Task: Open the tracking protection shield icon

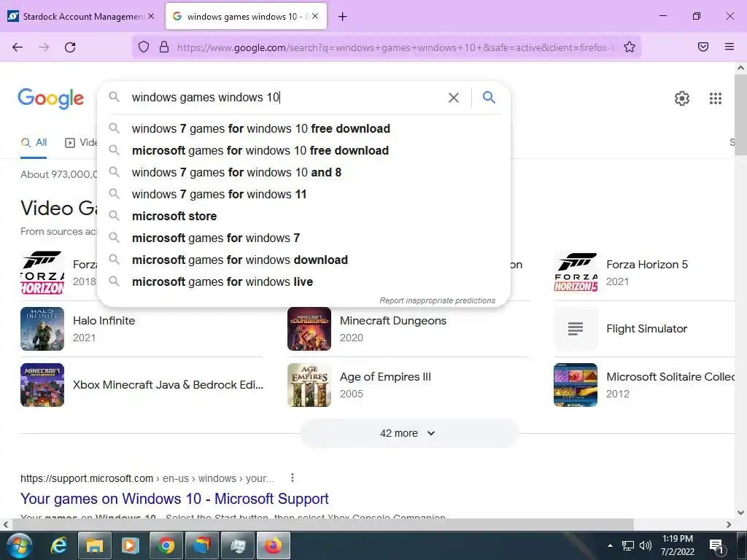Action: click(144, 47)
